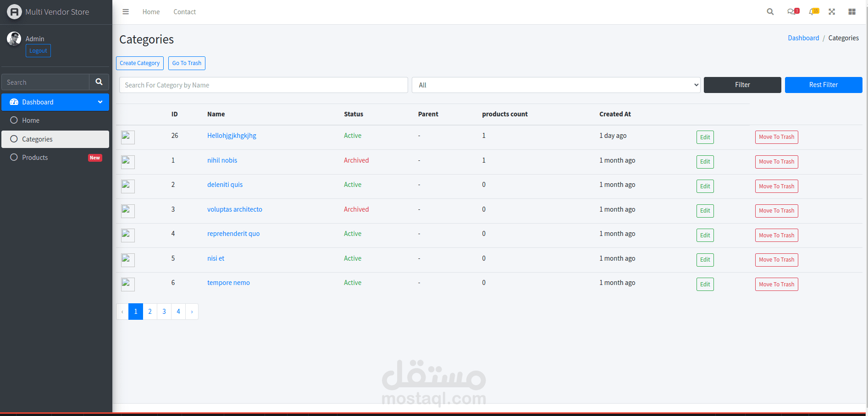This screenshot has width=868, height=416.
Task: Edit the nihil nobis category
Action: coord(705,162)
